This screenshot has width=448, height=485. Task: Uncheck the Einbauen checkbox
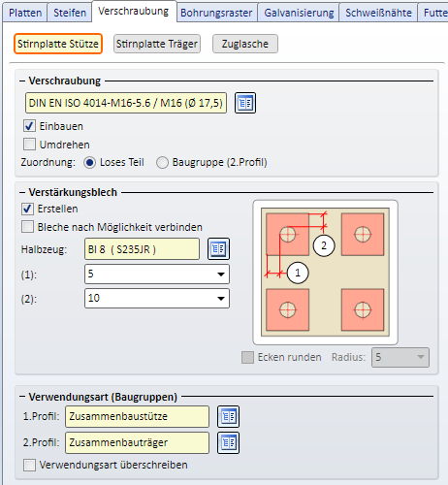29,126
